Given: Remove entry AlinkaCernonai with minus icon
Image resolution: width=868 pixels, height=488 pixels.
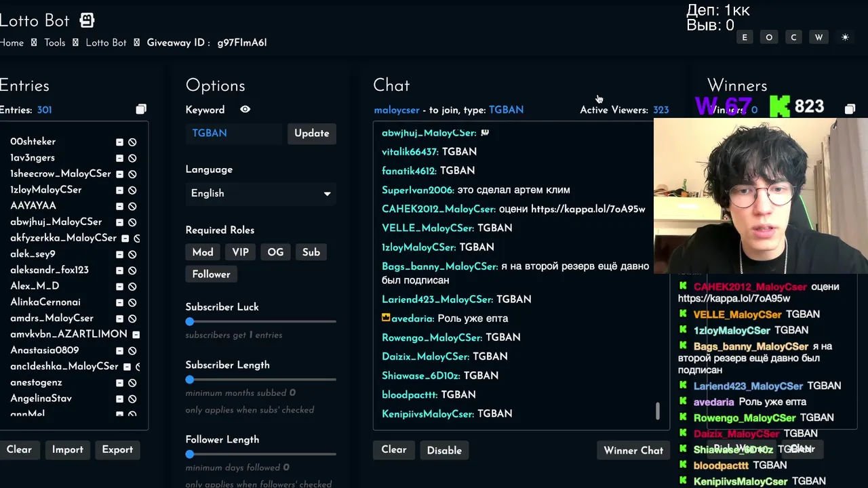Looking at the screenshot, I should 119,303.
